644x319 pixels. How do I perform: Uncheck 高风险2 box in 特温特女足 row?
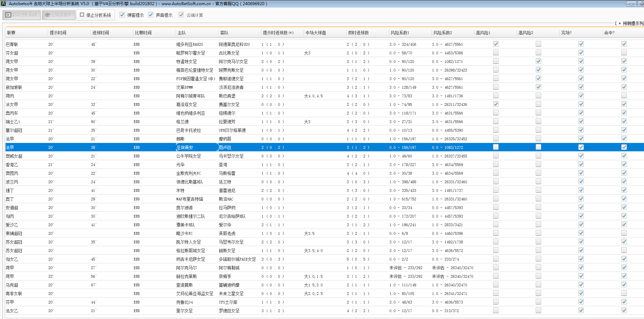point(538,61)
